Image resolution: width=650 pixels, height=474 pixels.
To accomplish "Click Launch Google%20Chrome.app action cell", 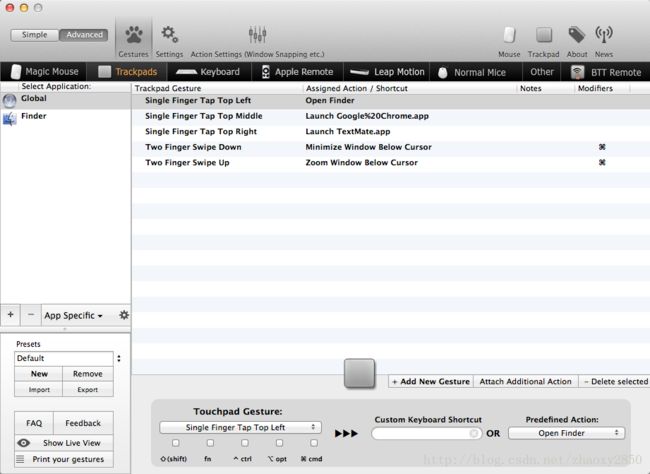I will 367,116.
